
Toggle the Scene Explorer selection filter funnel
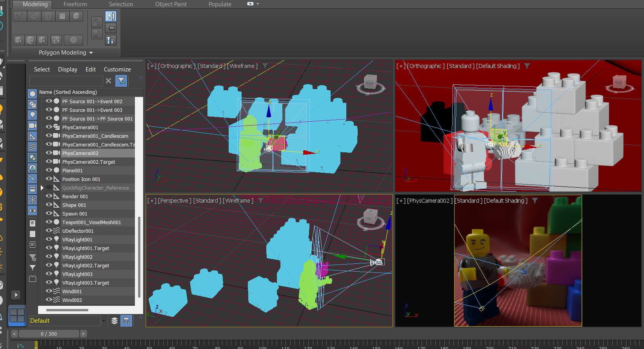pyautogui.click(x=122, y=81)
